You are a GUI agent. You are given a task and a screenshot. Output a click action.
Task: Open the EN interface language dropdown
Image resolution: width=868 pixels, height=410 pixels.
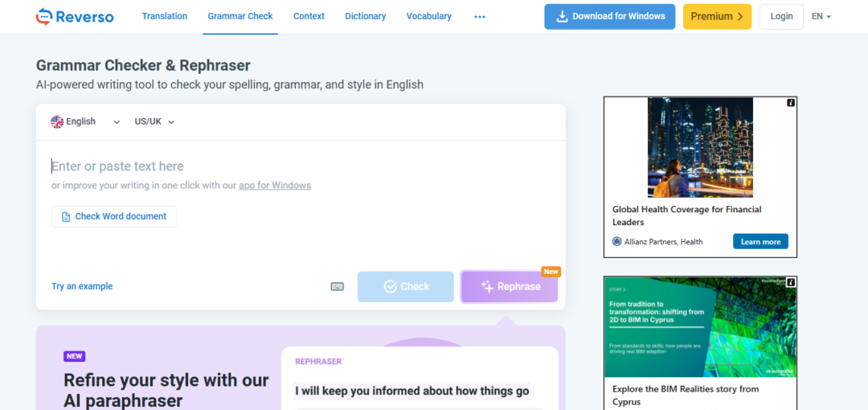(821, 16)
